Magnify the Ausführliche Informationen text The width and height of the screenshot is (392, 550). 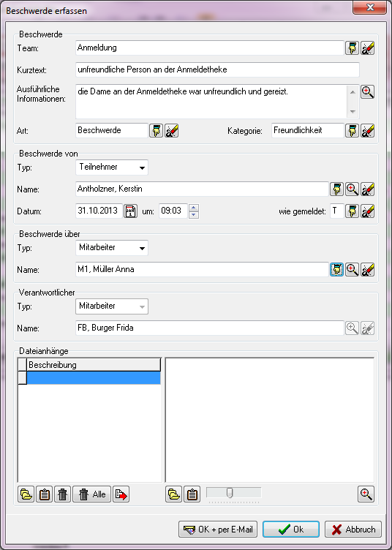click(367, 92)
